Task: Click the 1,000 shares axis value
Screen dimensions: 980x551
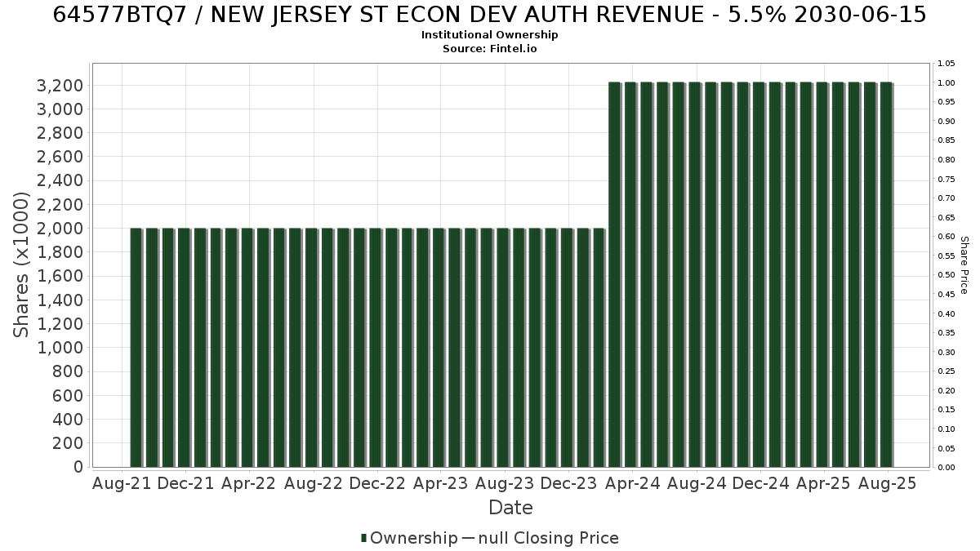Action: click(x=60, y=348)
